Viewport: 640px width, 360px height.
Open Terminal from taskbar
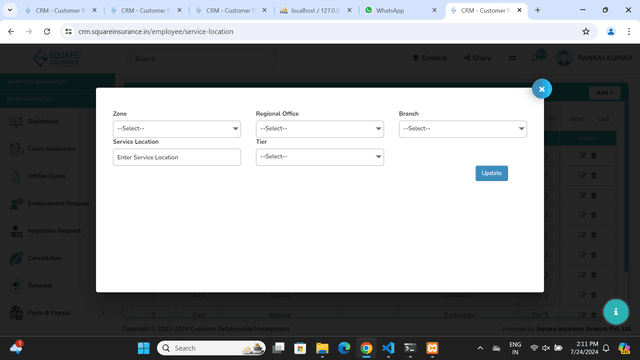pyautogui.click(x=410, y=348)
